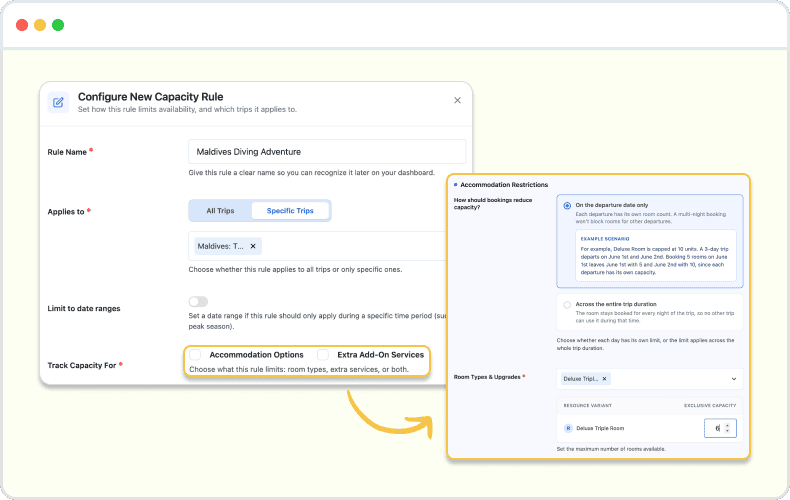This screenshot has height=500, width=790.
Task: Click the Deluxe Triple Room row label
Action: coord(600,428)
